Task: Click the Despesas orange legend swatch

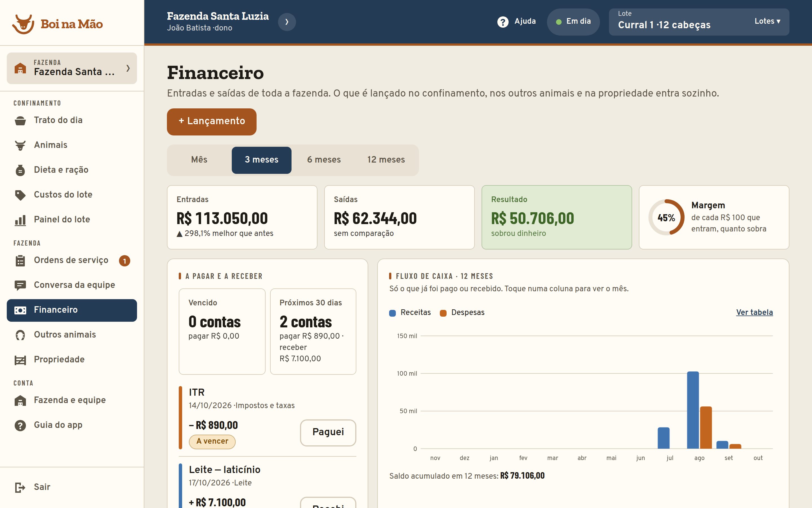Action: pyautogui.click(x=443, y=313)
